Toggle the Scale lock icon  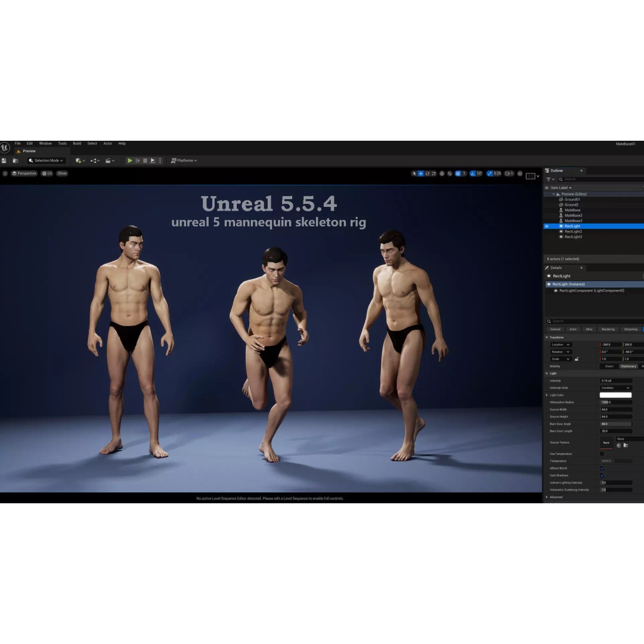[x=577, y=359]
